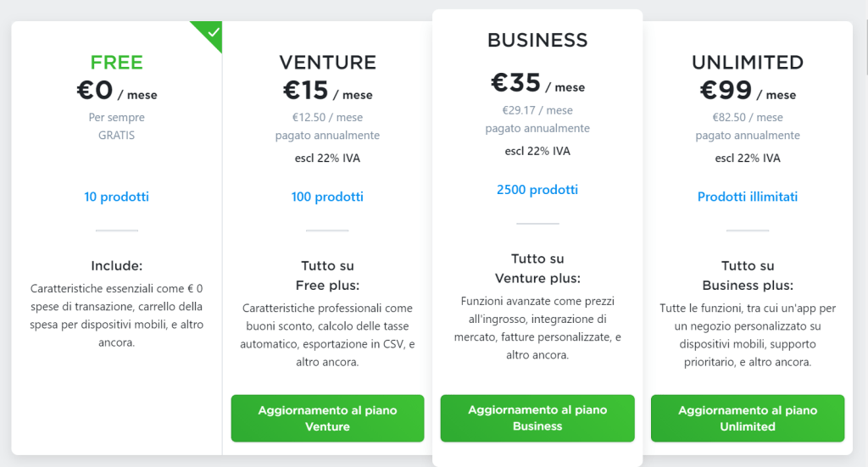Select the BUSINESS plan heading
Viewport: 868px width, 467px height.
(x=537, y=40)
